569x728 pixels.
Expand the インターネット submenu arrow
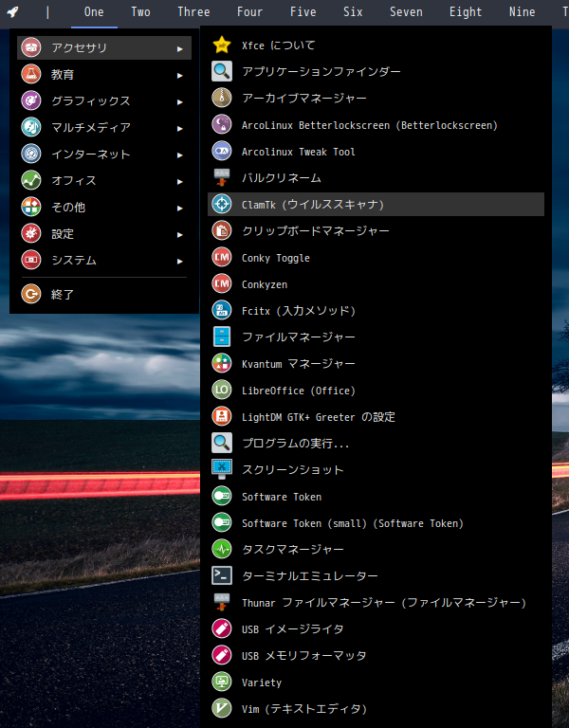(180, 155)
